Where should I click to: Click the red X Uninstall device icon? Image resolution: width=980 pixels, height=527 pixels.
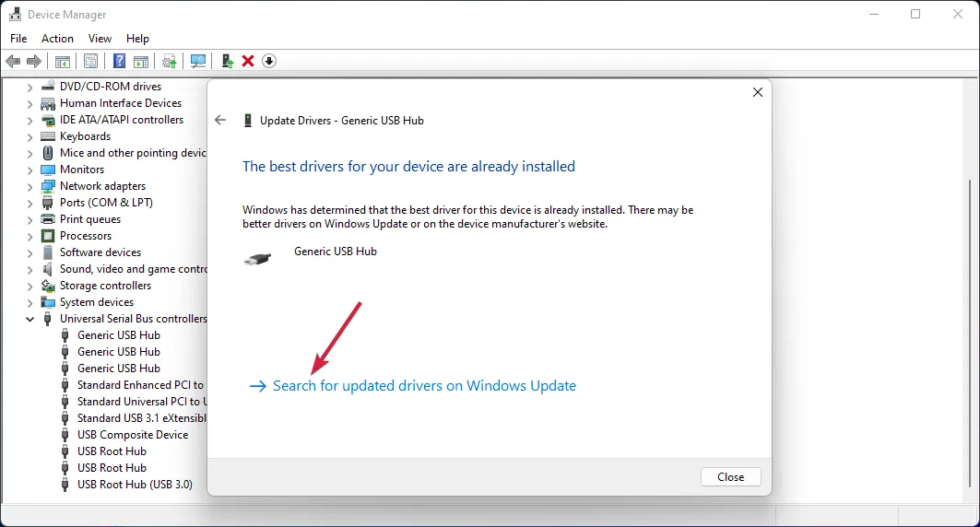[248, 61]
